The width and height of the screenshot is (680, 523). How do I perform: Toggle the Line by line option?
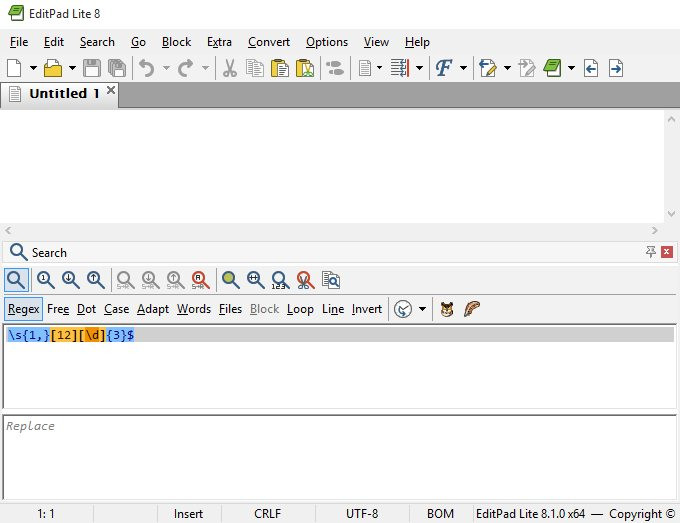[x=333, y=309]
